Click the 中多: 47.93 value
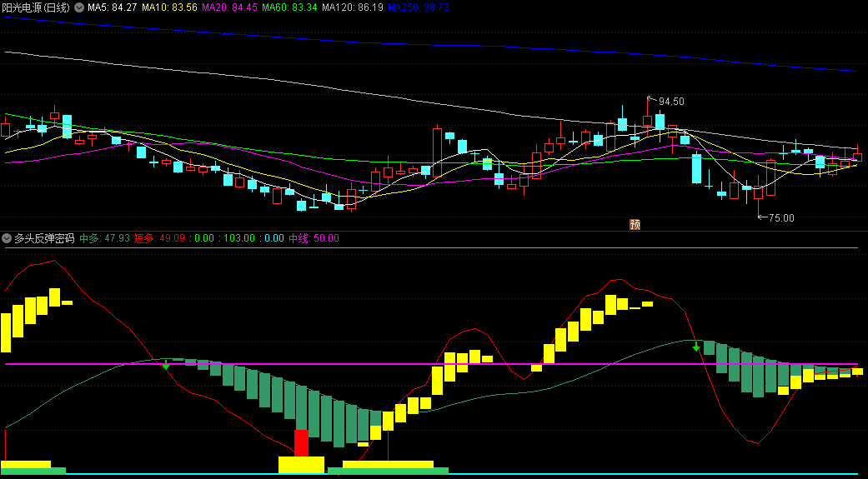 [x=104, y=238]
